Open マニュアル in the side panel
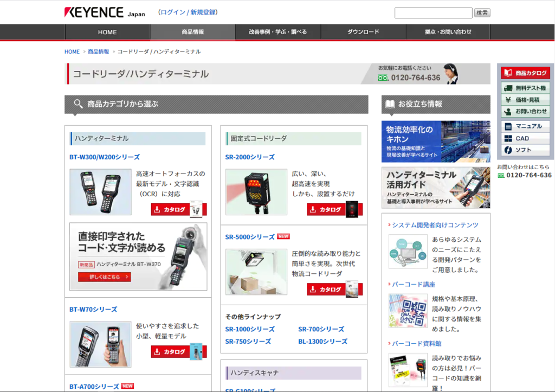The image size is (555, 392). (x=525, y=126)
